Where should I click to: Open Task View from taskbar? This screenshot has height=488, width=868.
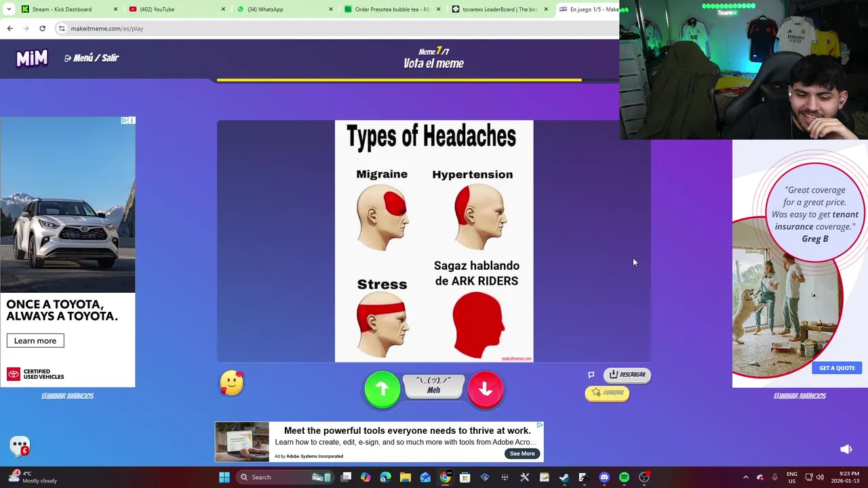pos(346,477)
